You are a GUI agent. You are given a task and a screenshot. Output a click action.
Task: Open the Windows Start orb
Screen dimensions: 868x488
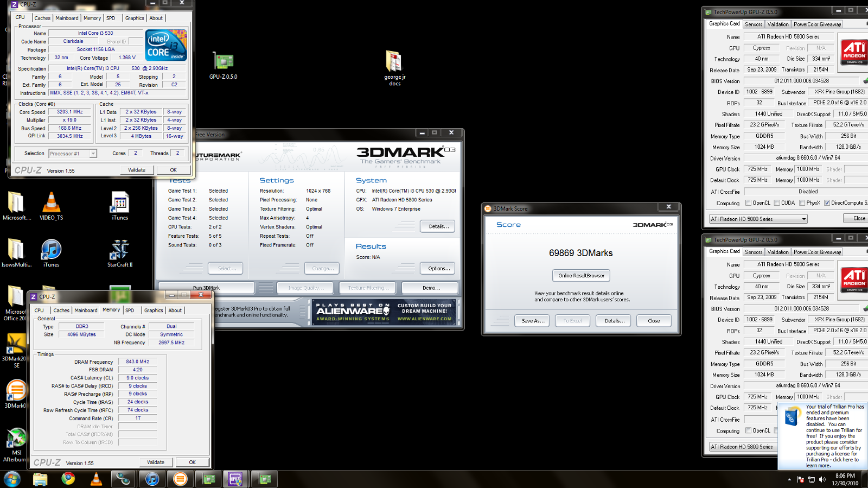point(12,479)
